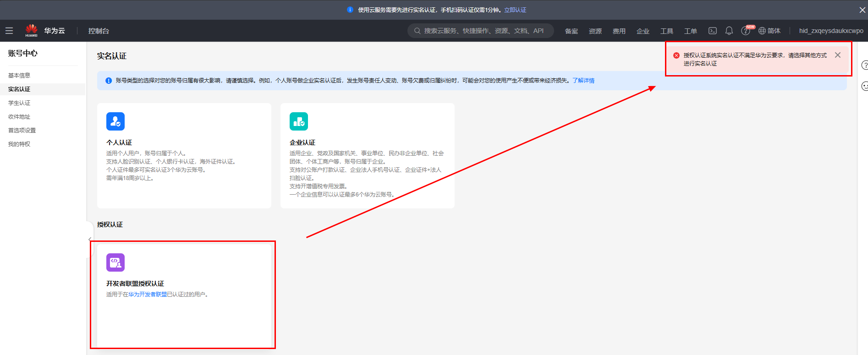This screenshot has height=355, width=868.
Task: Click the Huawei logo
Action: (32, 30)
